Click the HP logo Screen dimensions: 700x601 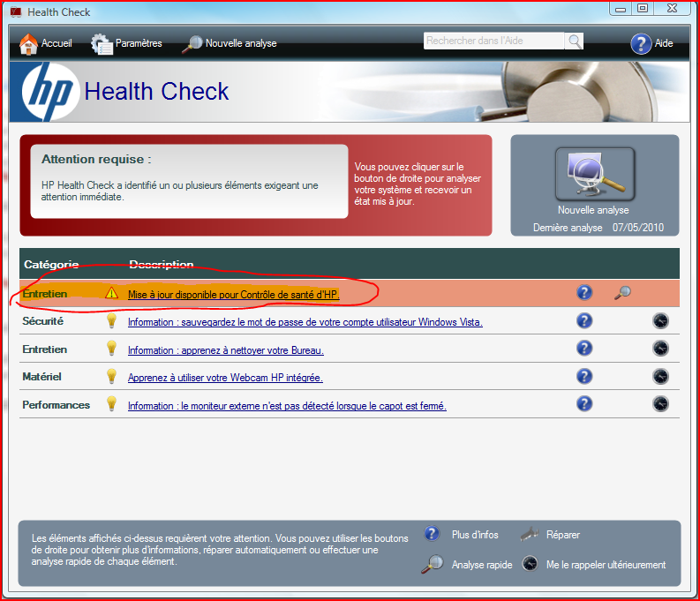[49, 92]
